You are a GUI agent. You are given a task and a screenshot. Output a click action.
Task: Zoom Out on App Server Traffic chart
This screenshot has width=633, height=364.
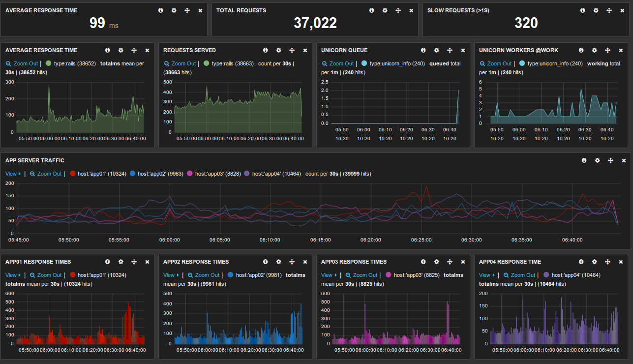click(46, 174)
